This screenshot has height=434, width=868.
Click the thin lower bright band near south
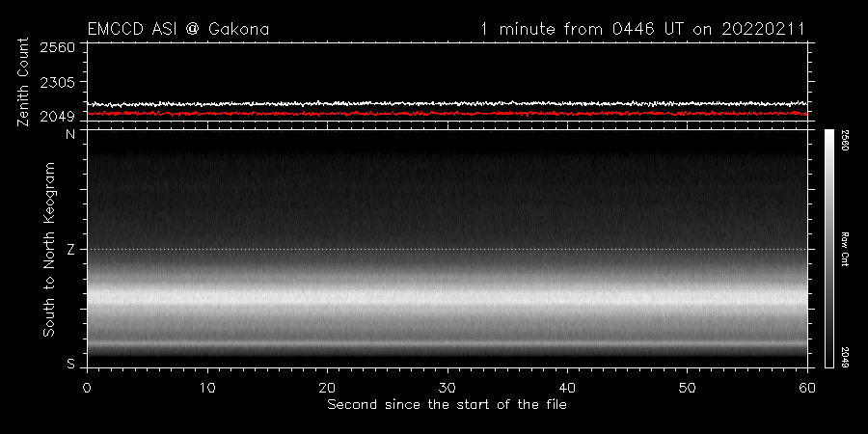point(448,343)
